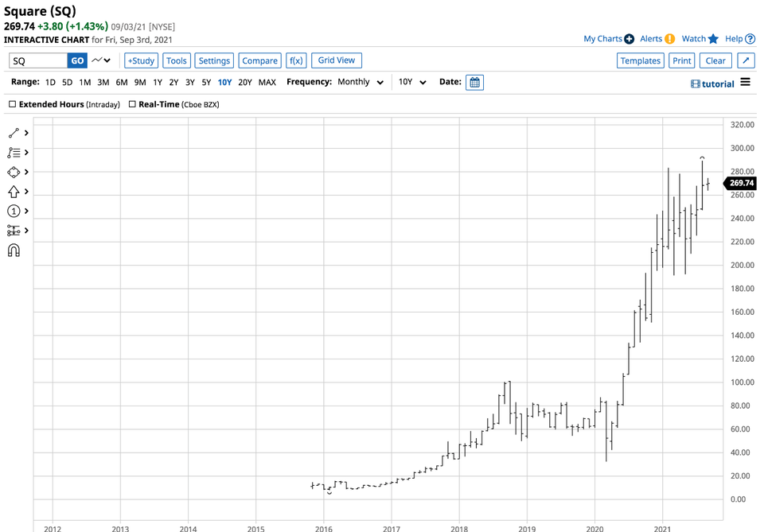Select the 1M range

click(85, 82)
